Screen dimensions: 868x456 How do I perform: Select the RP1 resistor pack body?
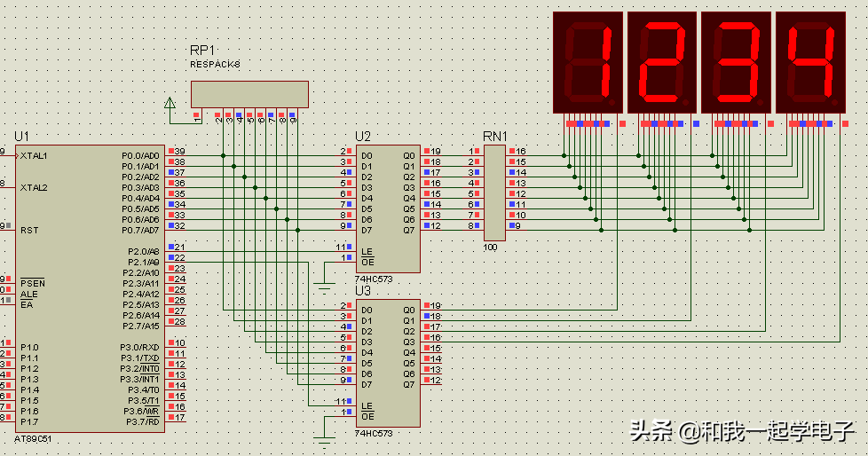coord(249,95)
